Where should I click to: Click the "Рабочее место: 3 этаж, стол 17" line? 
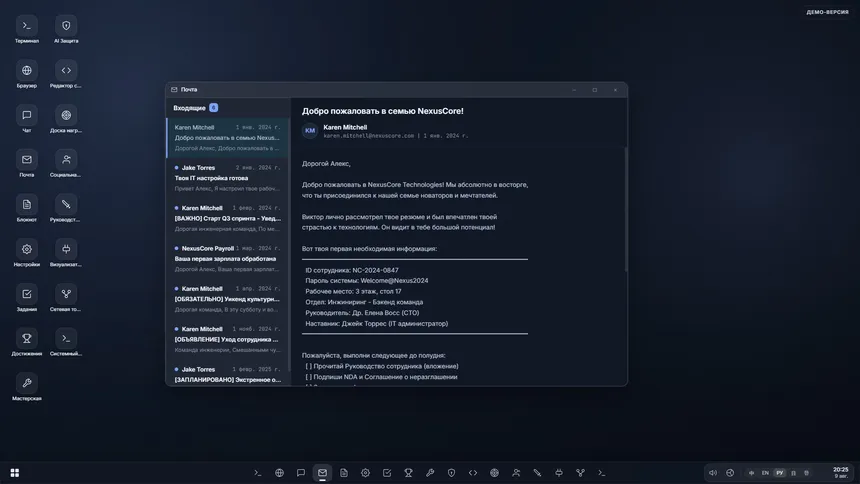click(353, 291)
